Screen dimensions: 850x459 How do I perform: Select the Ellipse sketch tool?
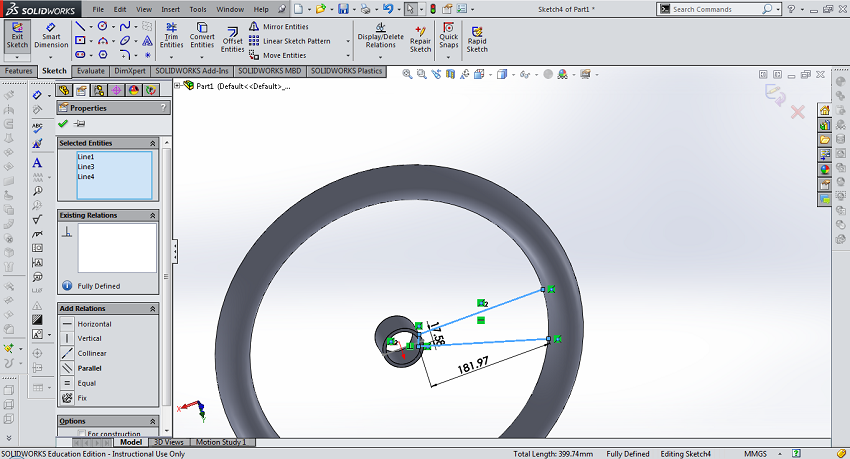[125, 40]
